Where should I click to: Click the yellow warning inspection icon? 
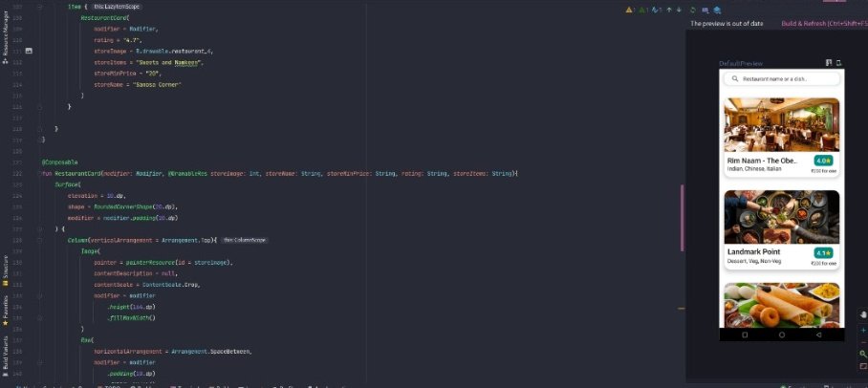click(629, 10)
